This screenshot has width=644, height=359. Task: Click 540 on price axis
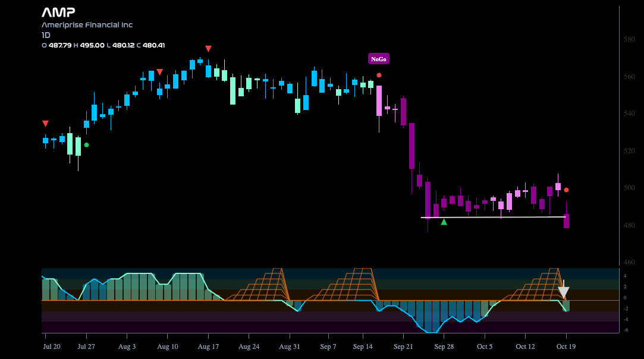coord(629,114)
